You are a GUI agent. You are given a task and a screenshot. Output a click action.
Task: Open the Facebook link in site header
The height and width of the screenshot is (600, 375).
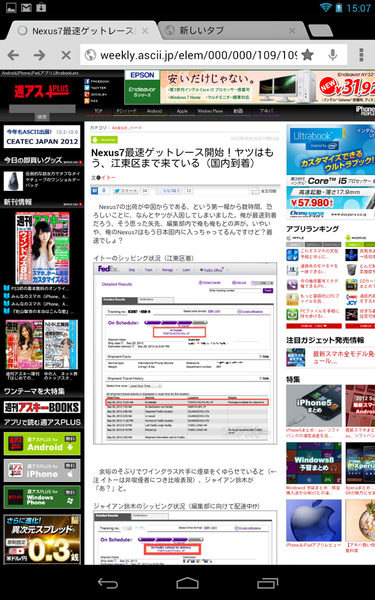tap(97, 82)
